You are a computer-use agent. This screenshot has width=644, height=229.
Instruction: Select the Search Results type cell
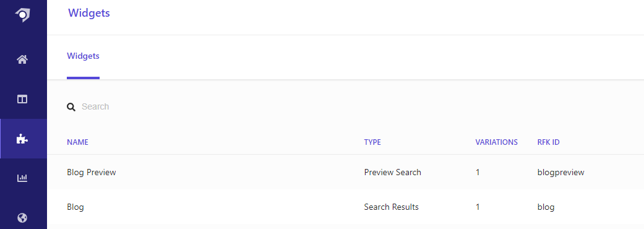coord(392,207)
